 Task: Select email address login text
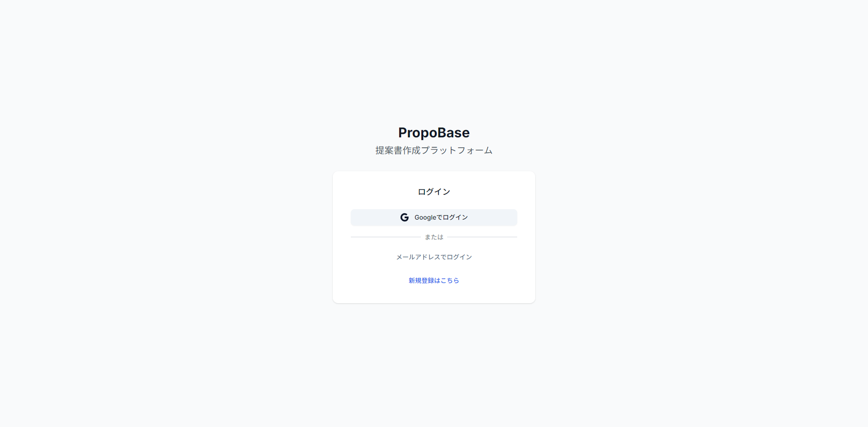coord(434,257)
